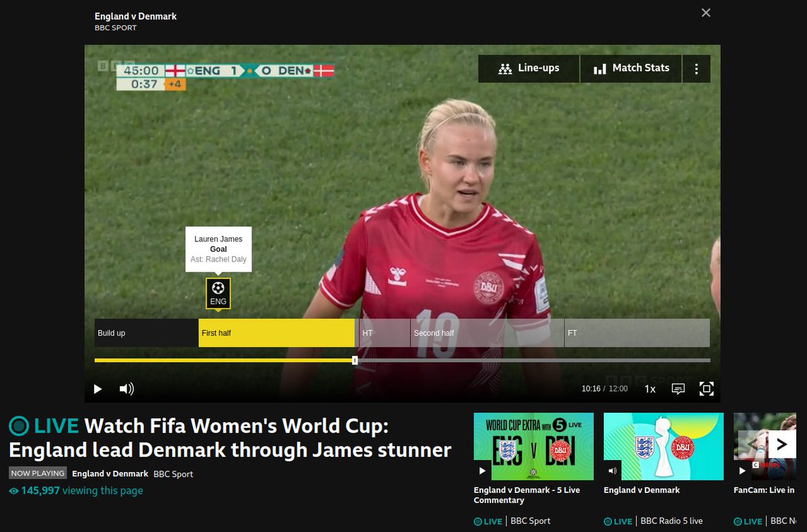Select the Second half timeline segment
The height and width of the screenshot is (532, 807).
coord(488,333)
